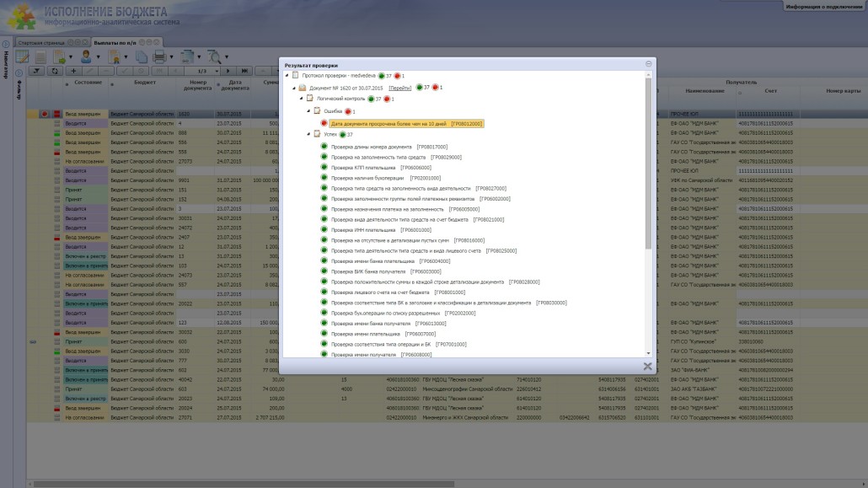
Task: Click the copy documents icon
Action: pos(142,56)
